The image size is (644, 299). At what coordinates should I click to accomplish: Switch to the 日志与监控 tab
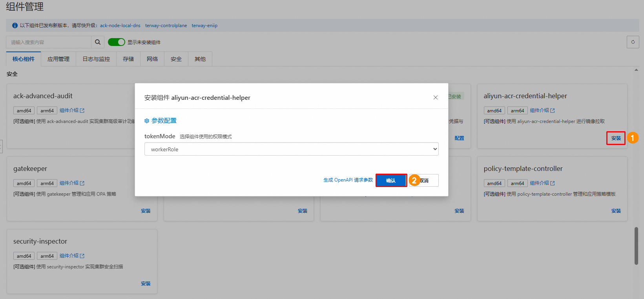[96, 59]
